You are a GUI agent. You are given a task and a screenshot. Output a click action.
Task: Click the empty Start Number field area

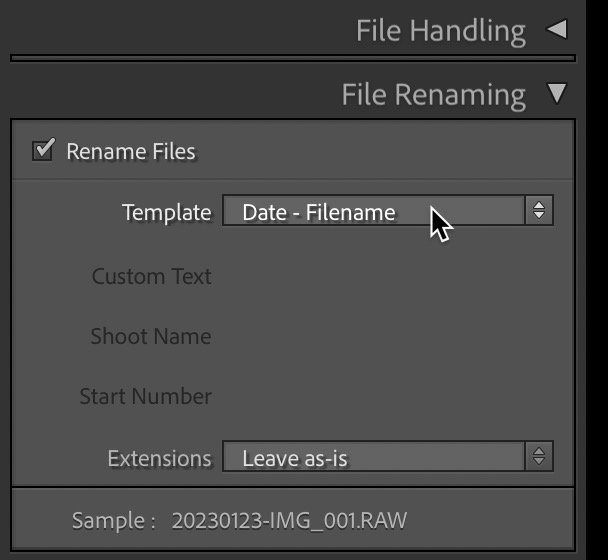point(388,396)
